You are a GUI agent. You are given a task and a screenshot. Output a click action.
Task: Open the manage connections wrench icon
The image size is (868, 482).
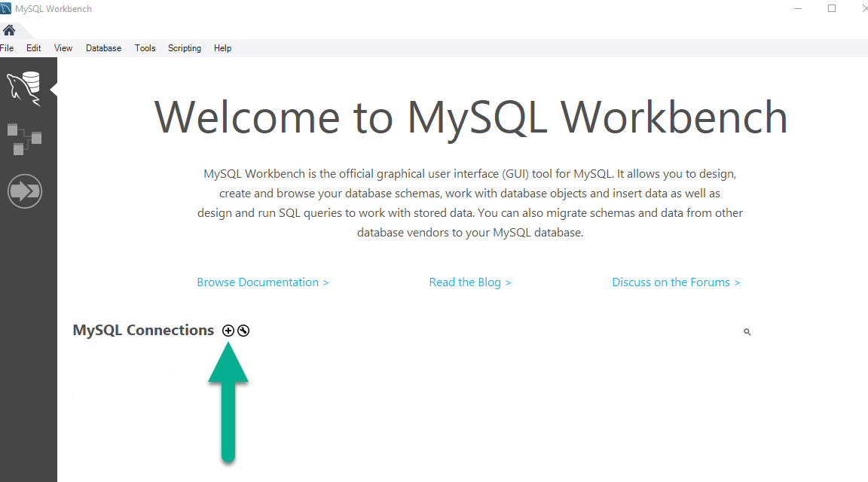(243, 330)
